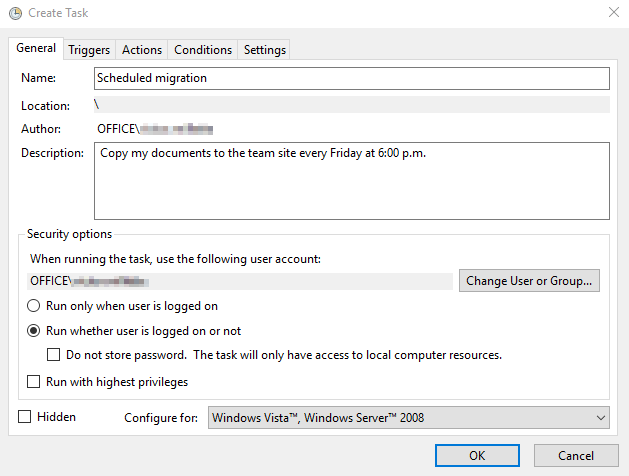Click the user account field showing OFFICE
Viewport: 629px width, 476px height.
pos(240,281)
